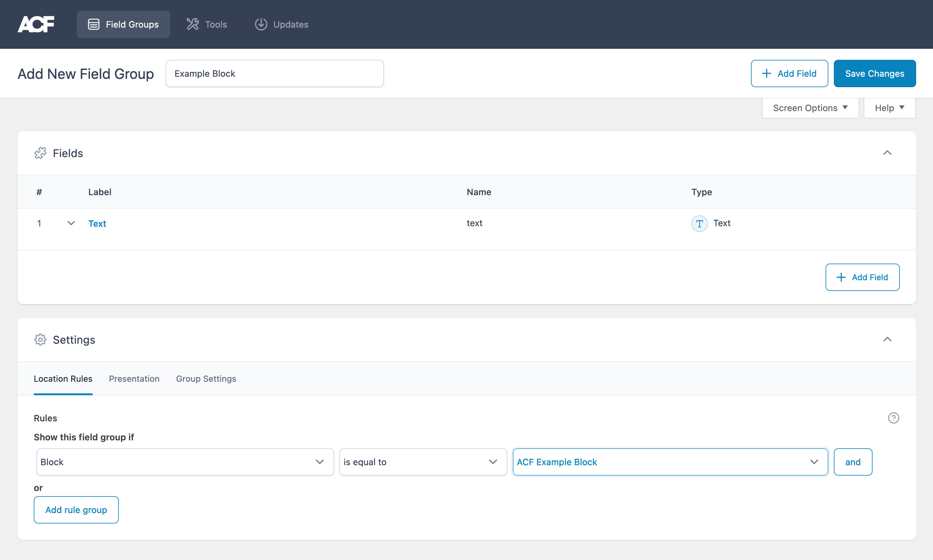Click the Text field type icon
This screenshot has width=933, height=560.
(x=699, y=223)
